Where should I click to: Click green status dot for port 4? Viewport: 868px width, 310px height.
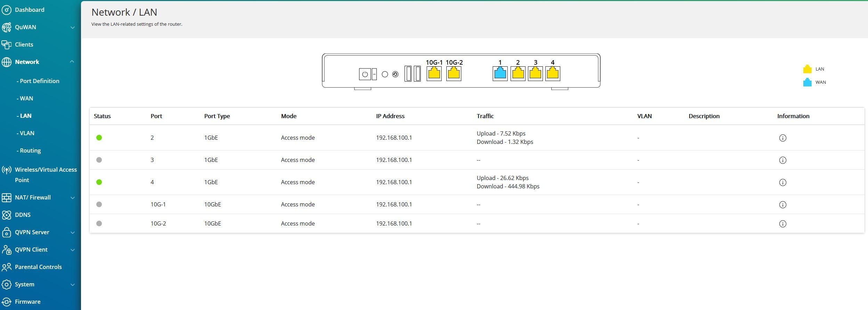pos(99,182)
